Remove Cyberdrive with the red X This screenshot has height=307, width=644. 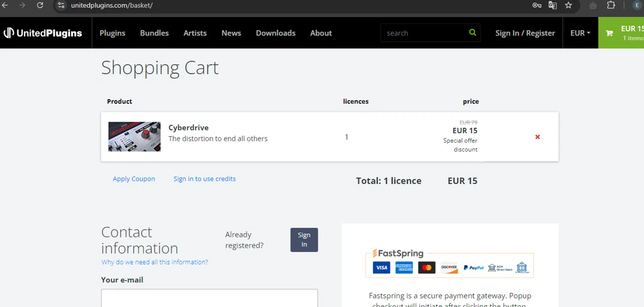click(x=538, y=137)
